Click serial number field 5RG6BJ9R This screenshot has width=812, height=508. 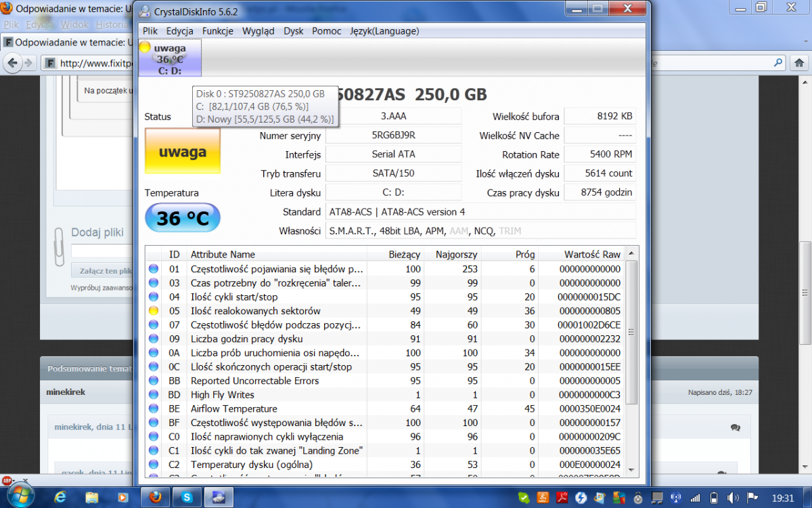point(393,135)
